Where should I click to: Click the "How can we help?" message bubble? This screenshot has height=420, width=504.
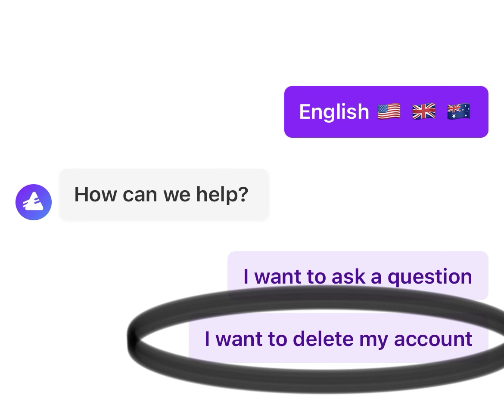pyautogui.click(x=164, y=195)
